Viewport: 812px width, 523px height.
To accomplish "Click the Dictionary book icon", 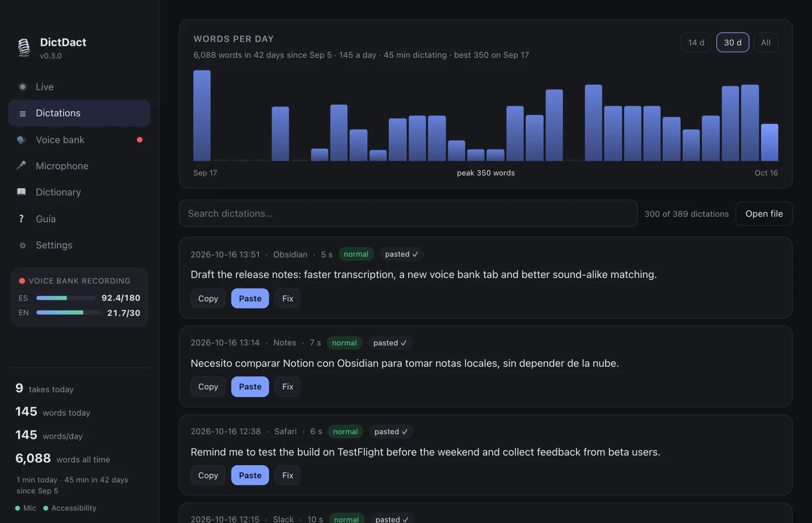I will [21, 192].
